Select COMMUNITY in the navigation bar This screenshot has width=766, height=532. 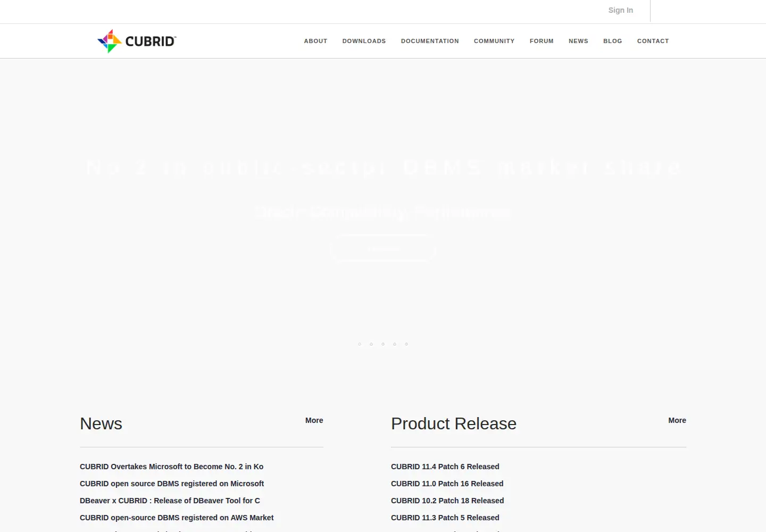point(494,41)
